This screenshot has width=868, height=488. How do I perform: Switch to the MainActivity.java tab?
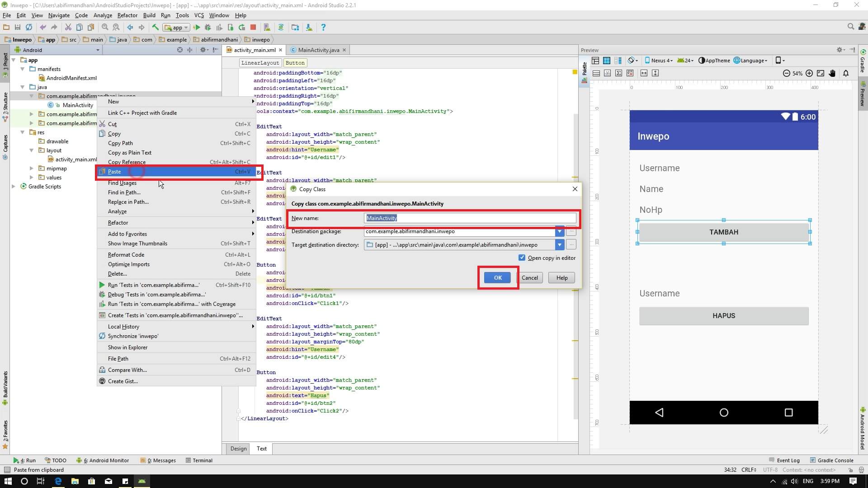pyautogui.click(x=318, y=50)
